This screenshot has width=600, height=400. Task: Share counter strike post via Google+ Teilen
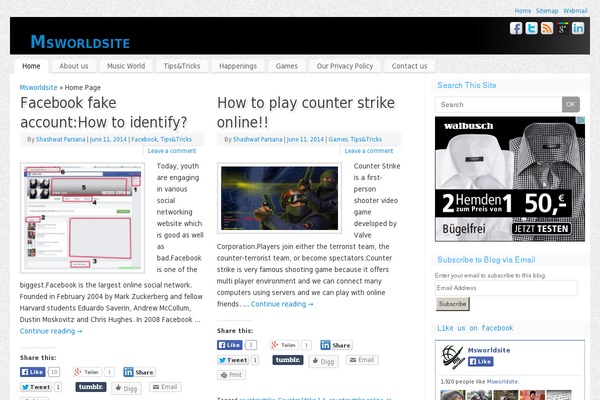284,345
